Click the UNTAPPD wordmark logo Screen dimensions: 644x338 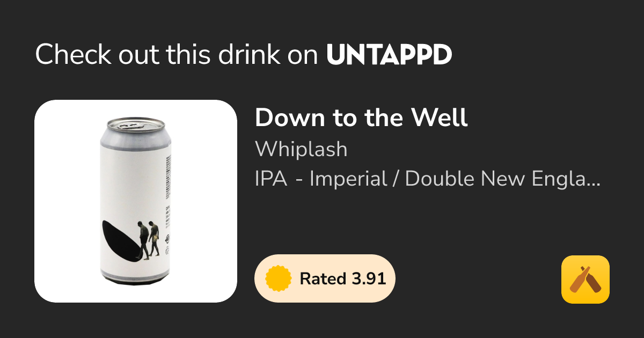tap(389, 54)
